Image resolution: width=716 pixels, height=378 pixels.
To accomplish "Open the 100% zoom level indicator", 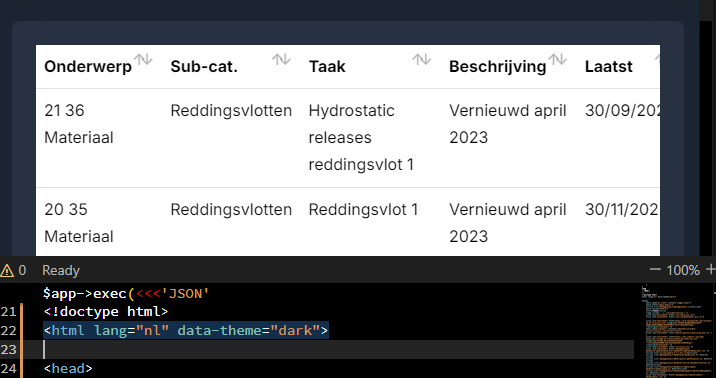I will coord(683,270).
